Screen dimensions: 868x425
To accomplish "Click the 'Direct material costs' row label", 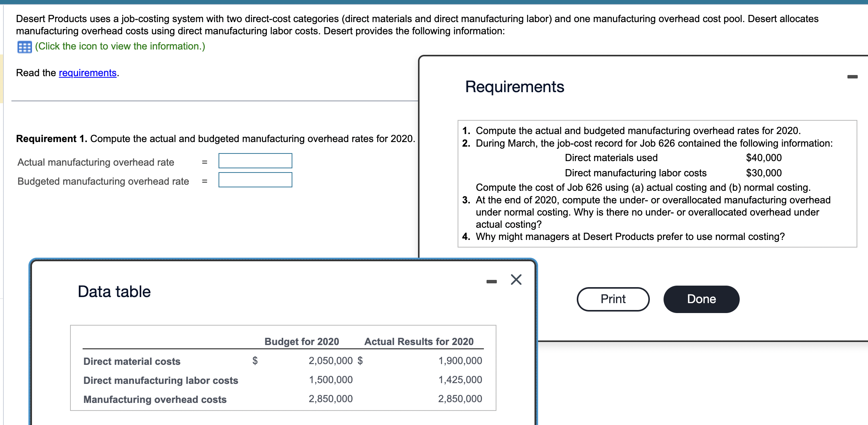I will (132, 361).
